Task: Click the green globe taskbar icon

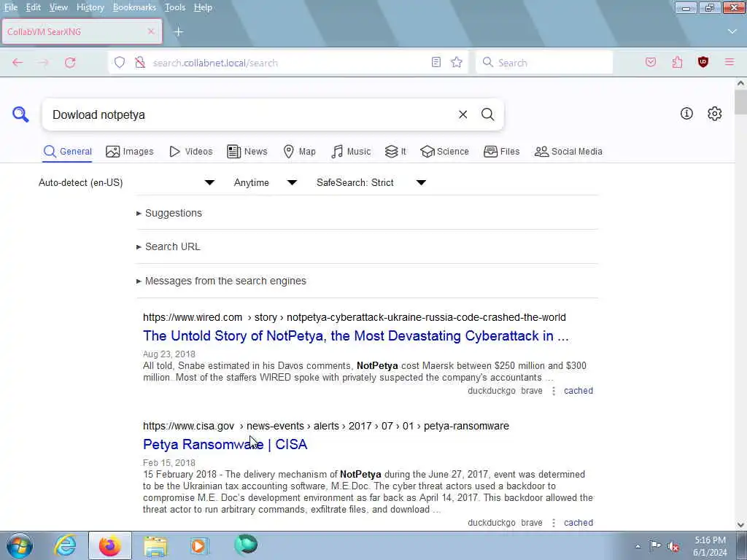Action: tap(246, 545)
